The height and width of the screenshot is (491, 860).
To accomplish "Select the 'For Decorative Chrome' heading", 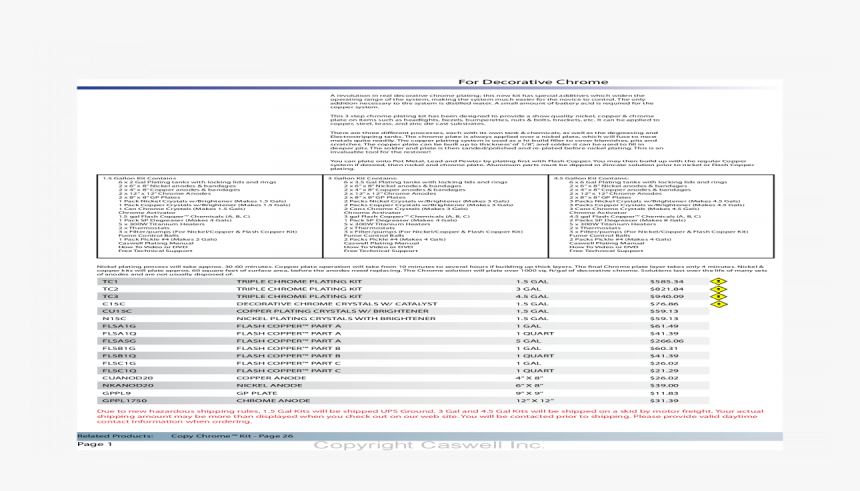I will pyautogui.click(x=533, y=82).
